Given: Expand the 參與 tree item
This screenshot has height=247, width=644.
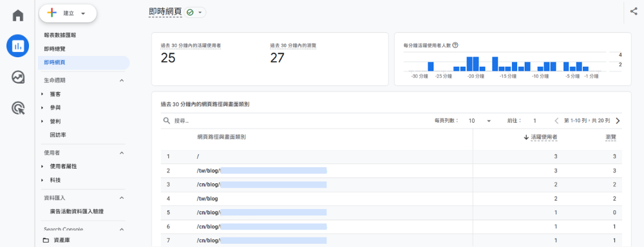Looking at the screenshot, I should click(x=43, y=107).
